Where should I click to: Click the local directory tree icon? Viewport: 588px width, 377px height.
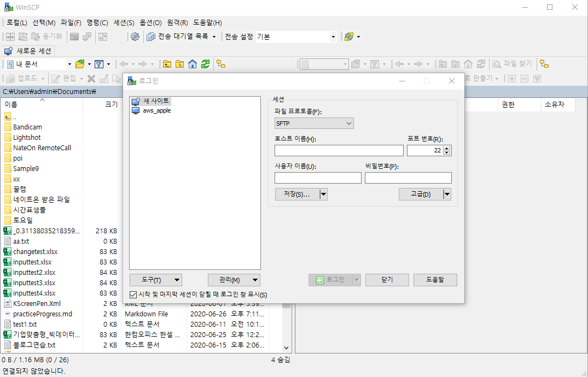point(221,64)
